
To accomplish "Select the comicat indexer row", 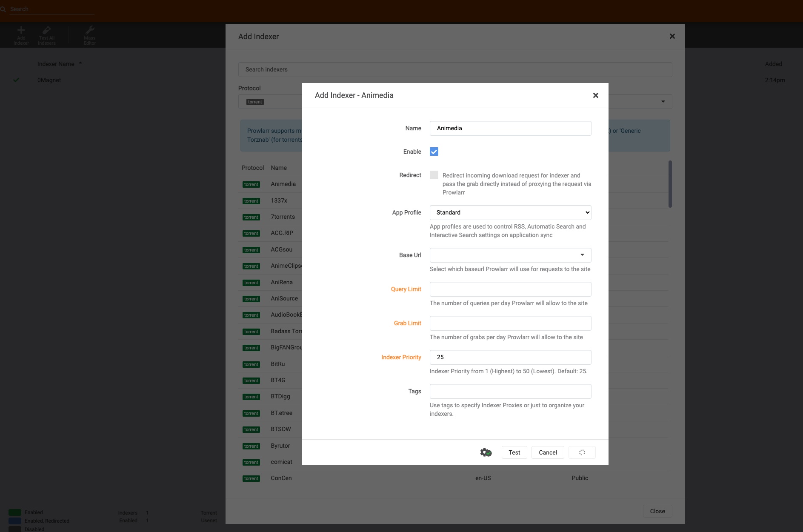I will [x=282, y=462].
